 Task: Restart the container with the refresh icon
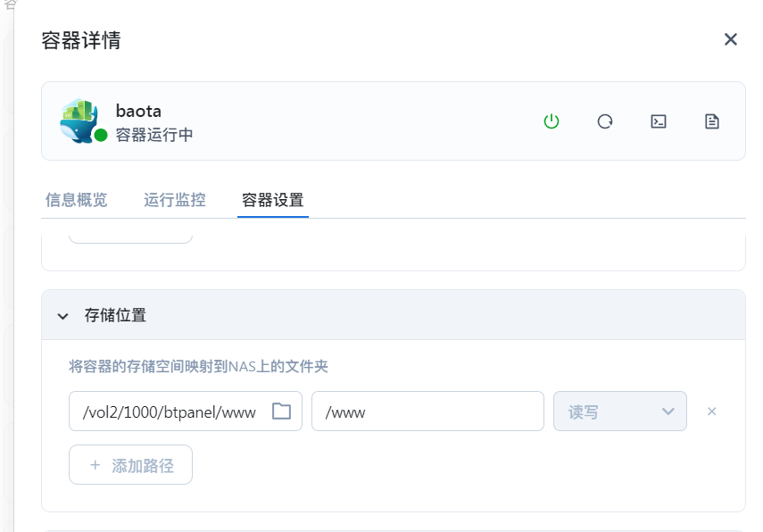point(605,121)
